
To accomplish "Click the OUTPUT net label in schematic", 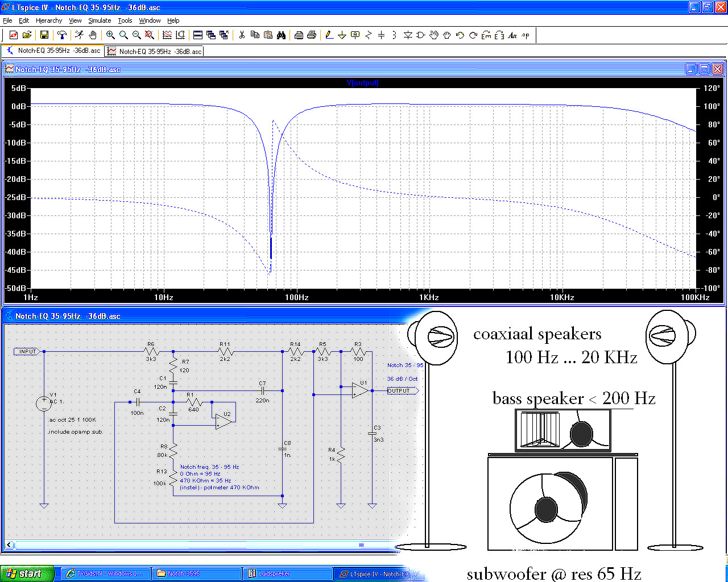I will point(402,391).
